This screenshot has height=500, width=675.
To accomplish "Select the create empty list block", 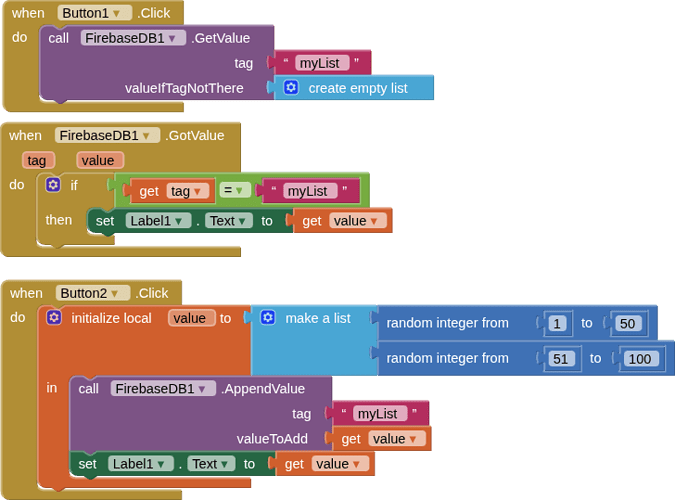I will (x=353, y=88).
